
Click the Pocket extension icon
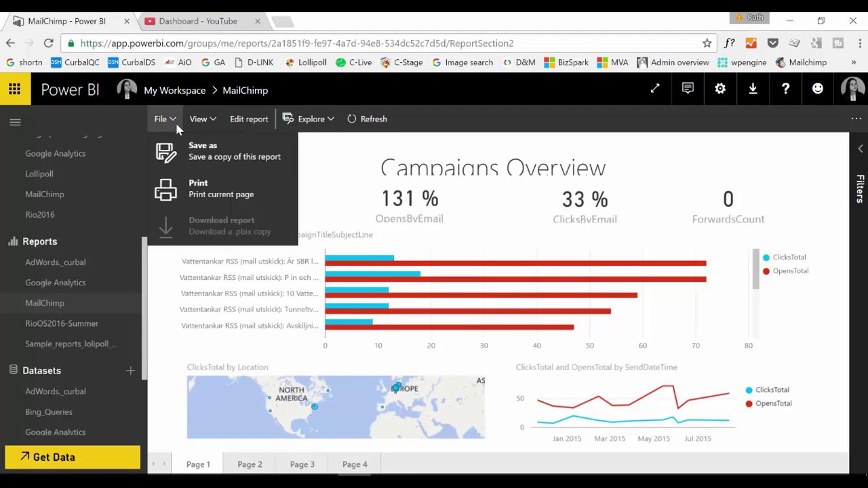click(x=772, y=43)
